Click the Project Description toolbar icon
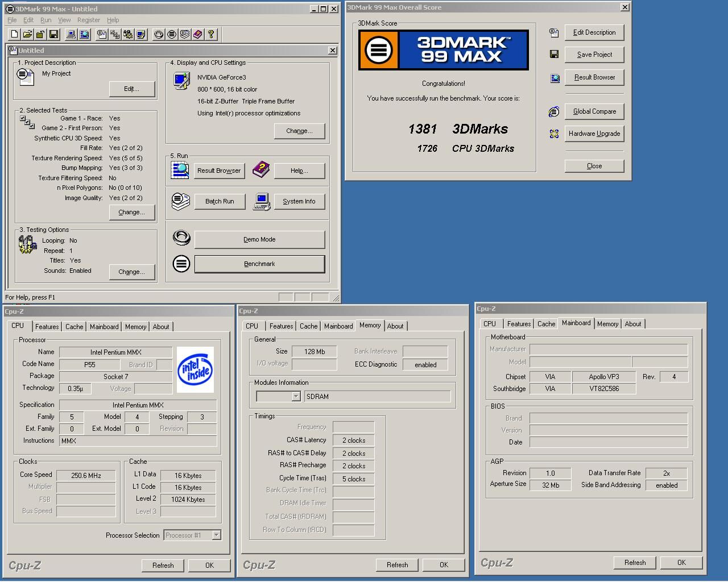The width and height of the screenshot is (728, 582). 102,34
